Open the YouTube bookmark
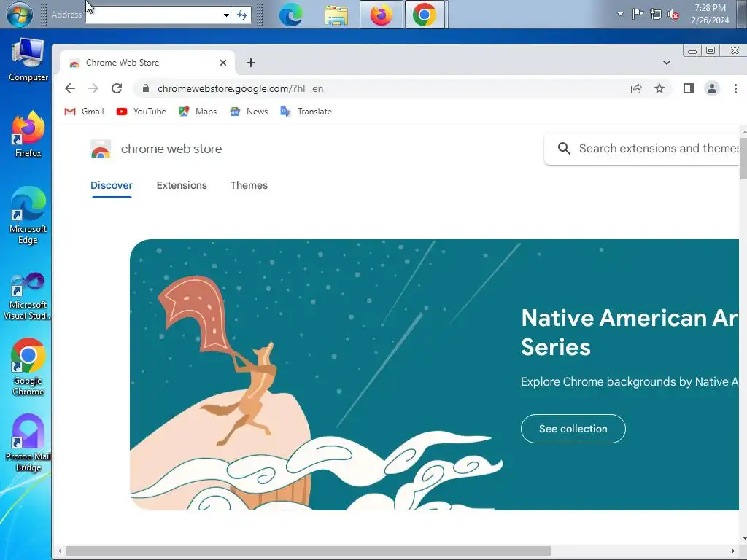The image size is (747, 560). [142, 112]
